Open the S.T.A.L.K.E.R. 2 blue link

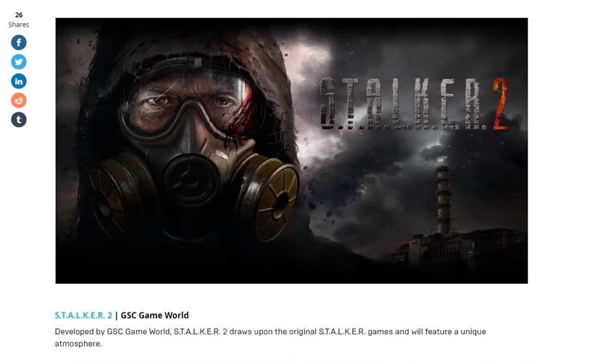(x=83, y=316)
